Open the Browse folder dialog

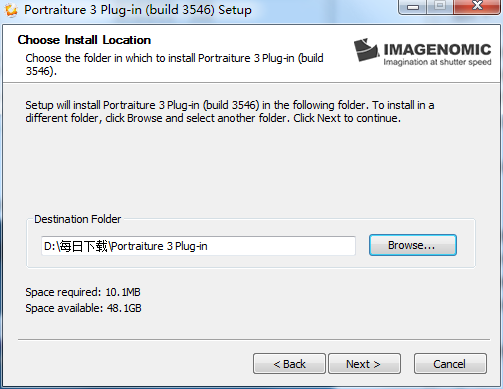[x=413, y=245]
